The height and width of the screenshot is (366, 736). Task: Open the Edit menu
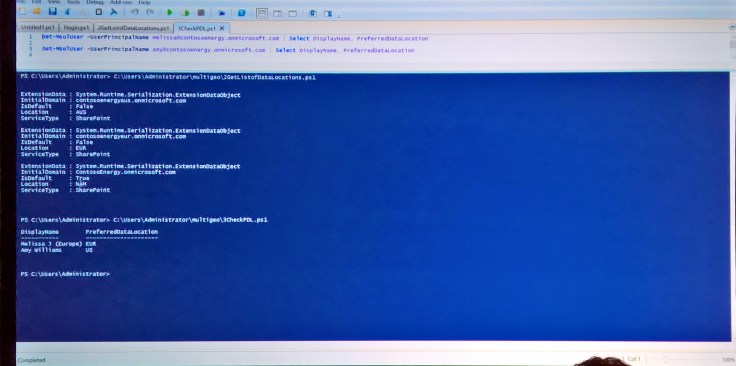tap(36, 2)
